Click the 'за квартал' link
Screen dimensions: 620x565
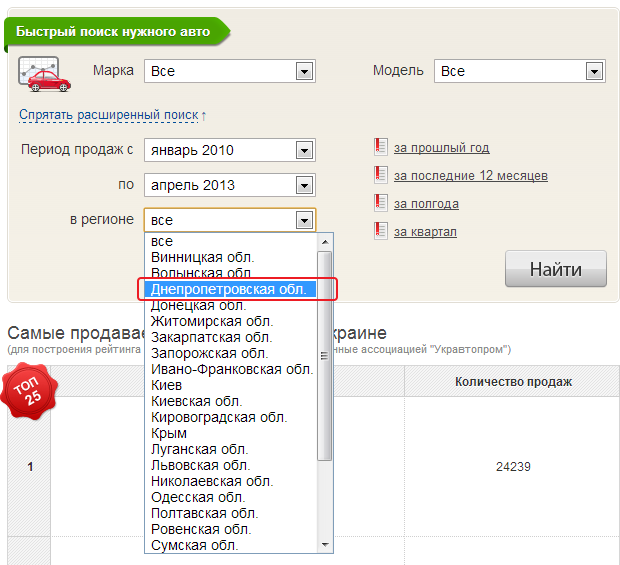tap(425, 232)
